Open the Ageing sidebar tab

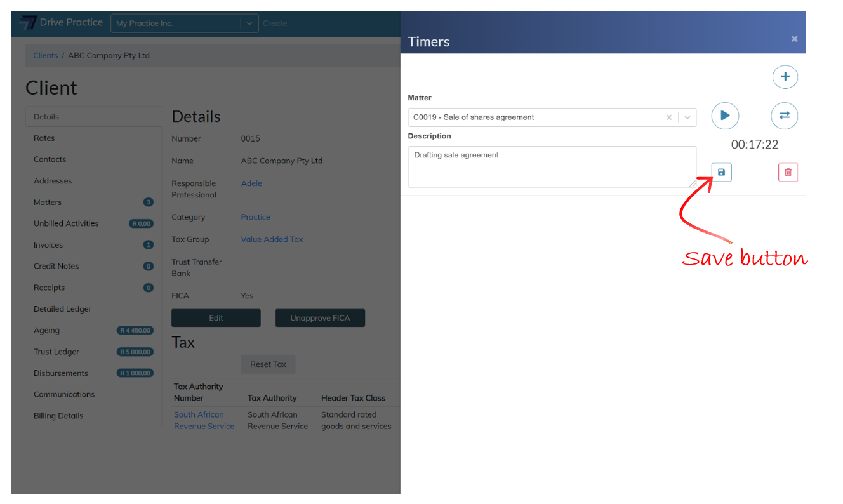[93, 330]
